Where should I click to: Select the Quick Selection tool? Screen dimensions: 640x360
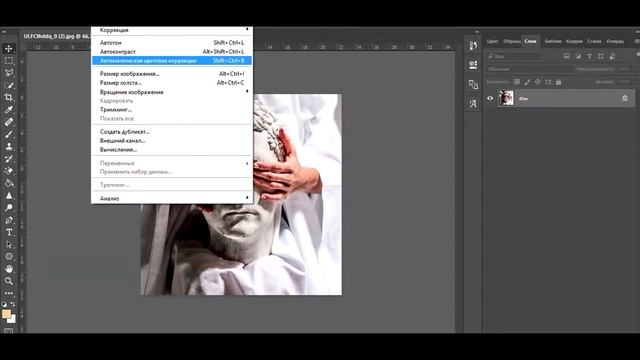pos(9,85)
